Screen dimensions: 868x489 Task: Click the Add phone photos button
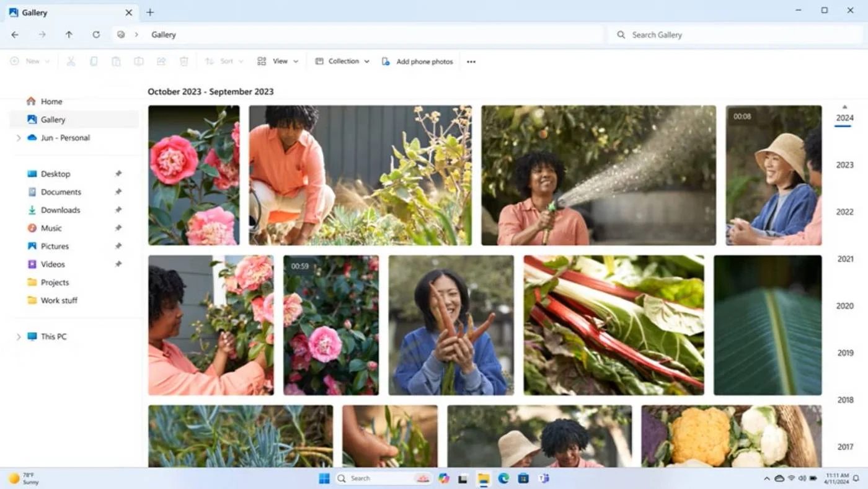[417, 61]
